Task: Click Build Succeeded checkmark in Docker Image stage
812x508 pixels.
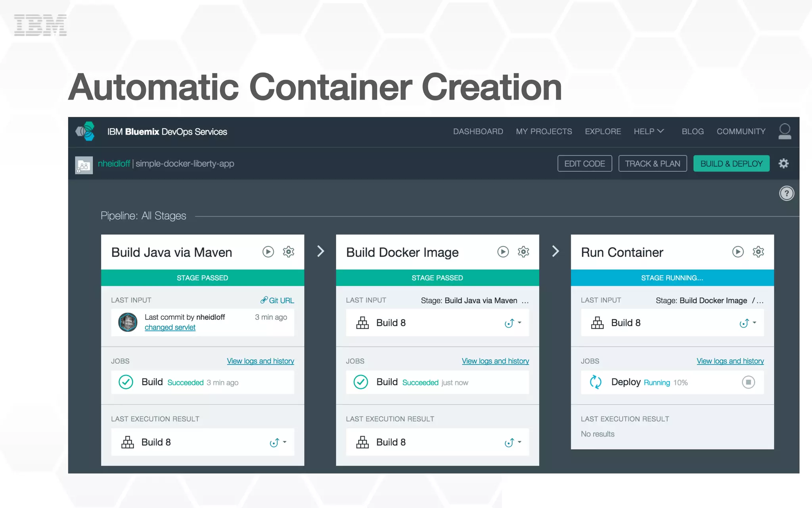Action: 361,382
